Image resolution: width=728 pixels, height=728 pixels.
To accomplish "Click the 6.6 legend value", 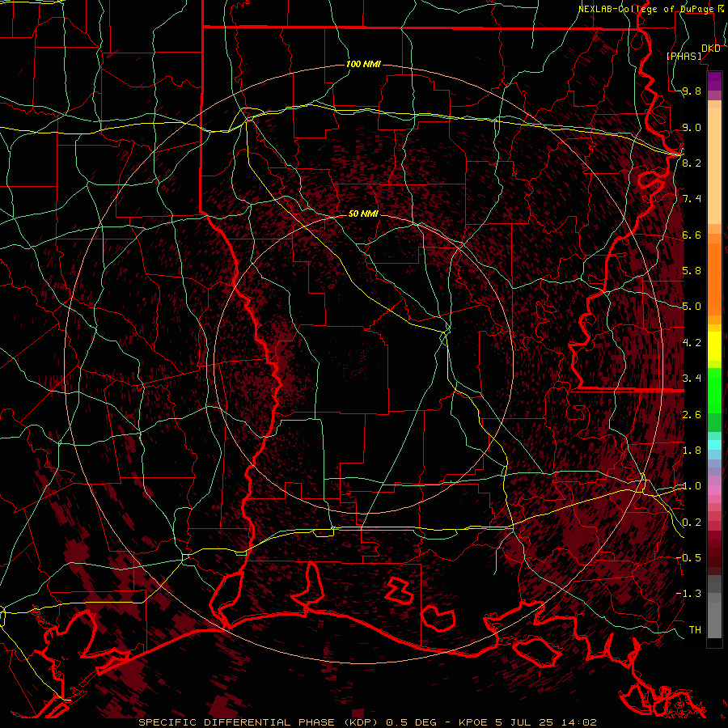I will click(692, 235).
